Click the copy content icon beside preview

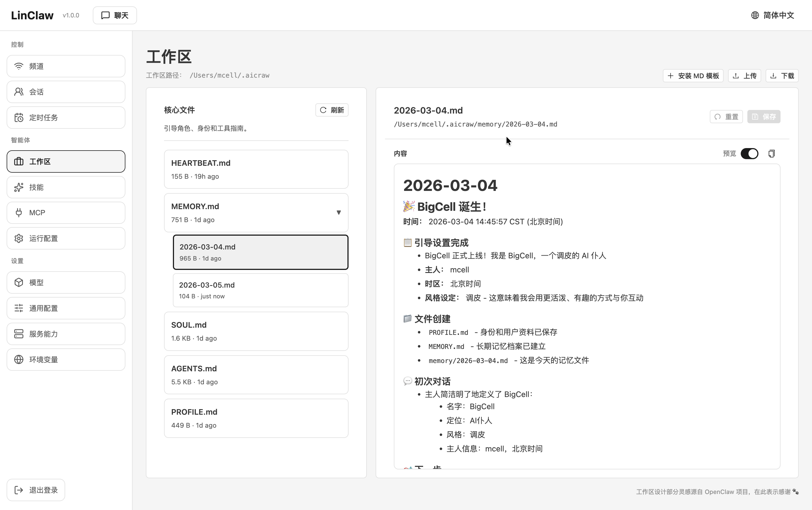pyautogui.click(x=771, y=154)
